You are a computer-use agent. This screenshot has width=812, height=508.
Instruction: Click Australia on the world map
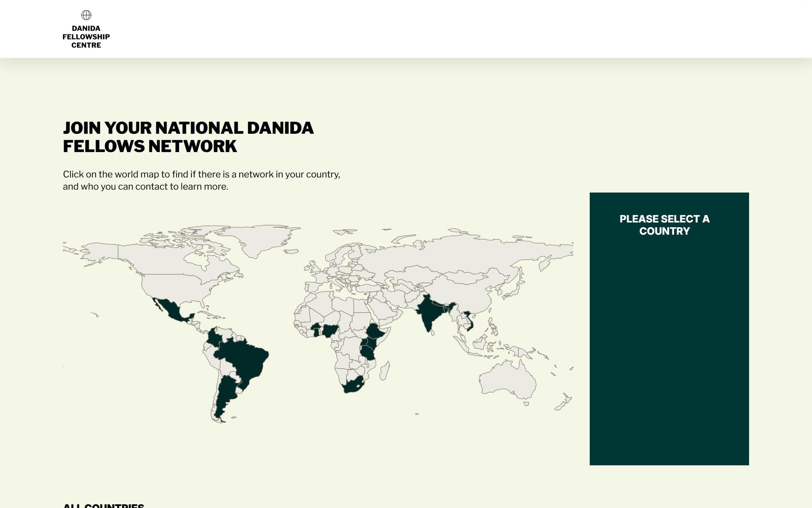pos(507,379)
